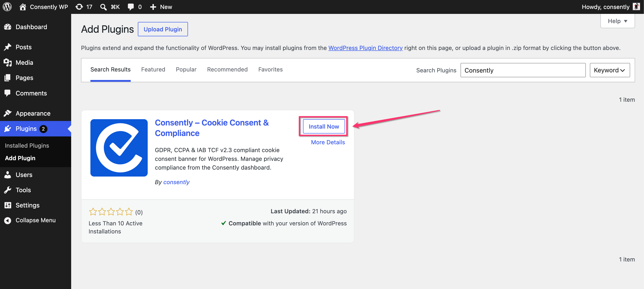The width and height of the screenshot is (644, 289).
Task: Click the Consently WP site name
Action: pos(49,7)
